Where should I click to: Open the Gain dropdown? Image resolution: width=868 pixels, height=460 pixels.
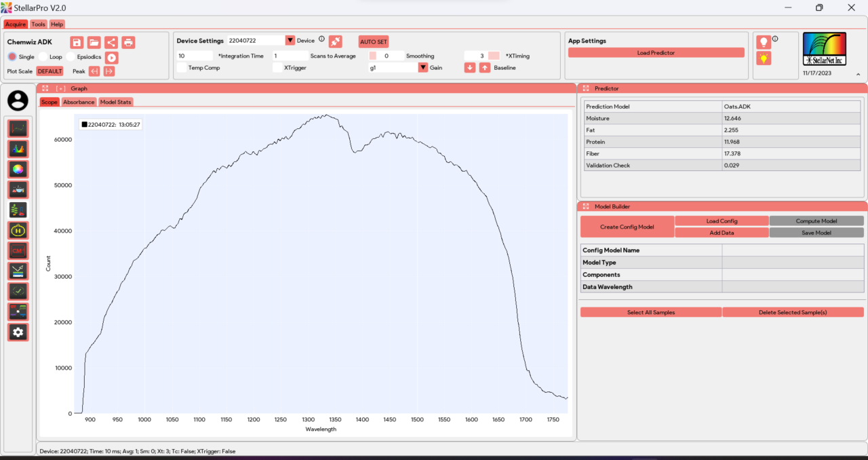[x=422, y=68]
